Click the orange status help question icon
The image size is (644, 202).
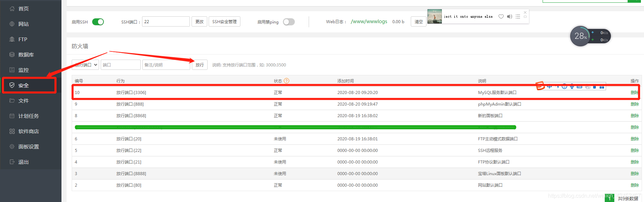(x=286, y=81)
